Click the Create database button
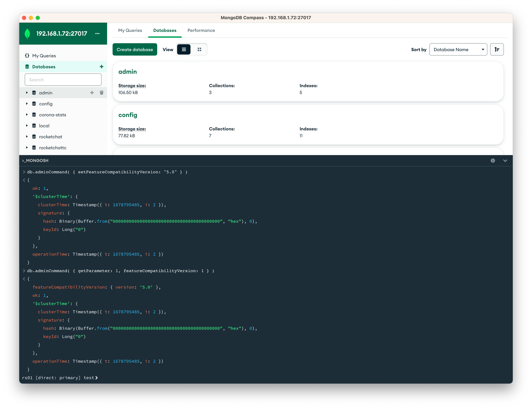532x409 pixels. click(x=135, y=49)
